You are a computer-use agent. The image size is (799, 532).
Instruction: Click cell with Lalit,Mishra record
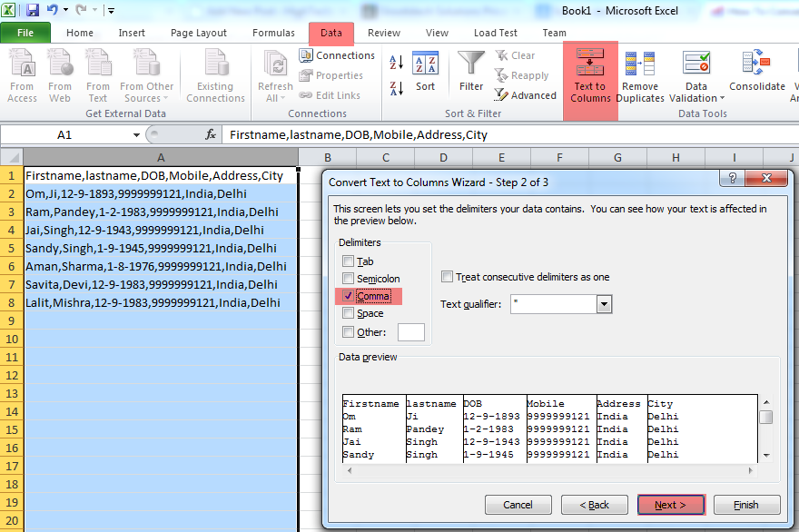tap(161, 302)
